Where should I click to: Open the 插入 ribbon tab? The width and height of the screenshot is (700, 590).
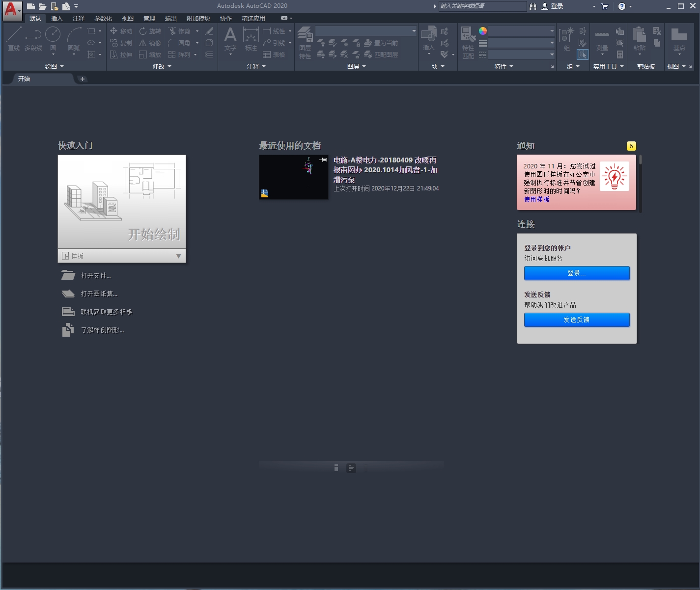pos(57,18)
